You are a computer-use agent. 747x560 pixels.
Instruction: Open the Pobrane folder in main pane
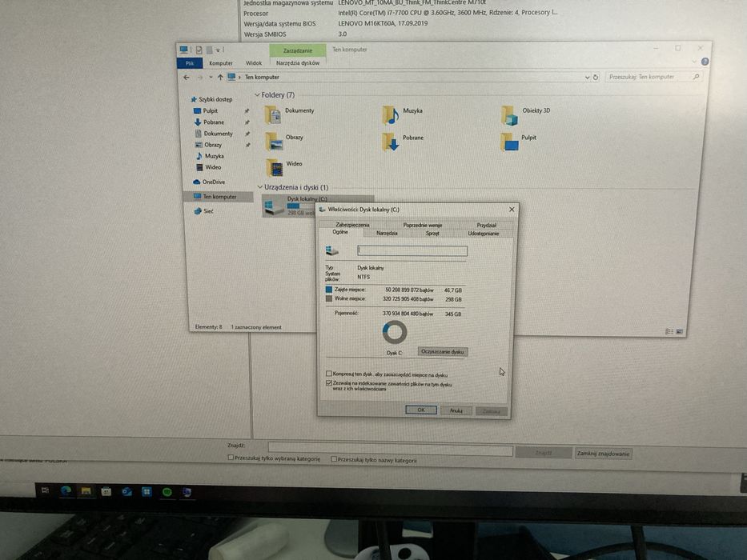coord(391,142)
